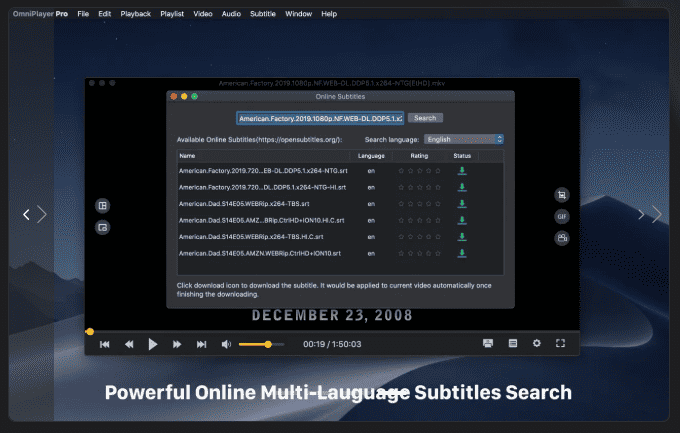Click the picture-in-picture icon on left
Screen dimensions: 680x433
point(102,227)
